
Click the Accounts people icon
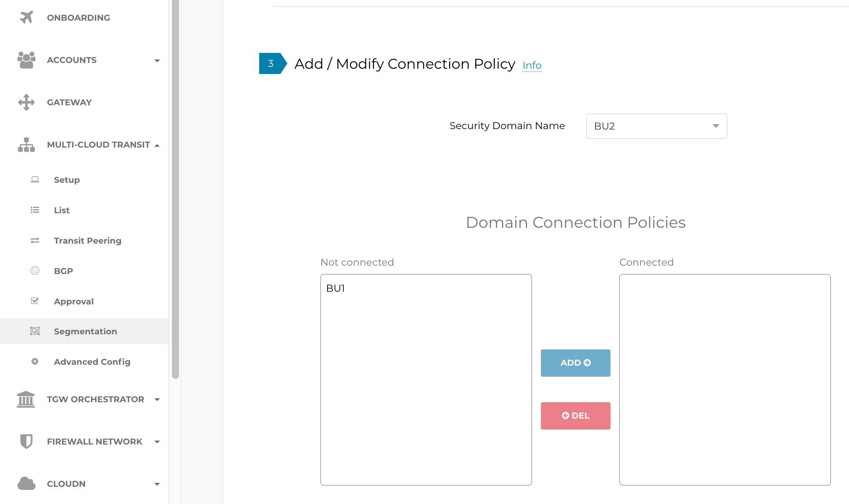coord(26,60)
